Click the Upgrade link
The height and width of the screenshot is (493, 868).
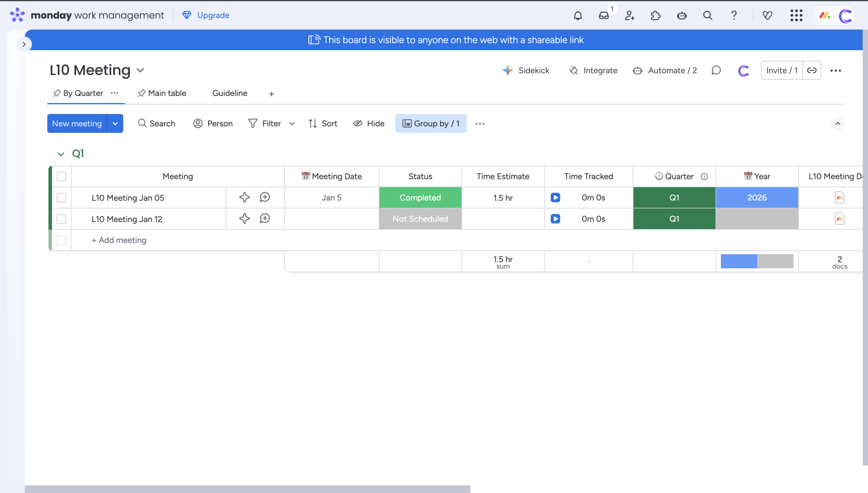[x=213, y=15]
